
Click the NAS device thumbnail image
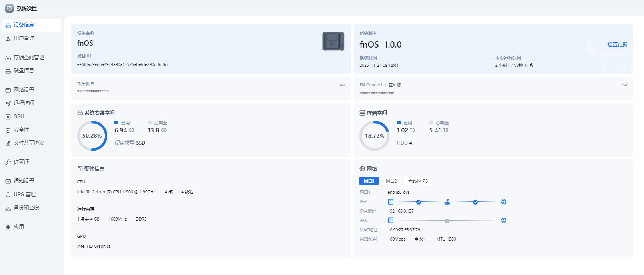[333, 42]
